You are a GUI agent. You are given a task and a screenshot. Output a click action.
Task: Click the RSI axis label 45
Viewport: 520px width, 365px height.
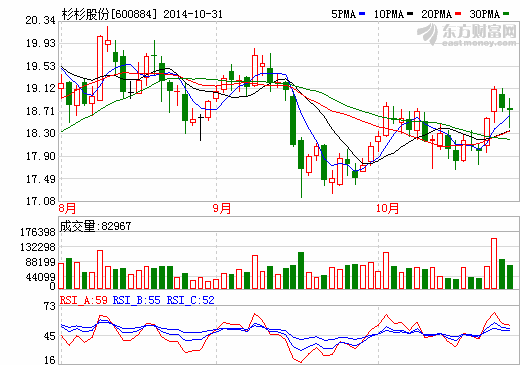click(50, 336)
